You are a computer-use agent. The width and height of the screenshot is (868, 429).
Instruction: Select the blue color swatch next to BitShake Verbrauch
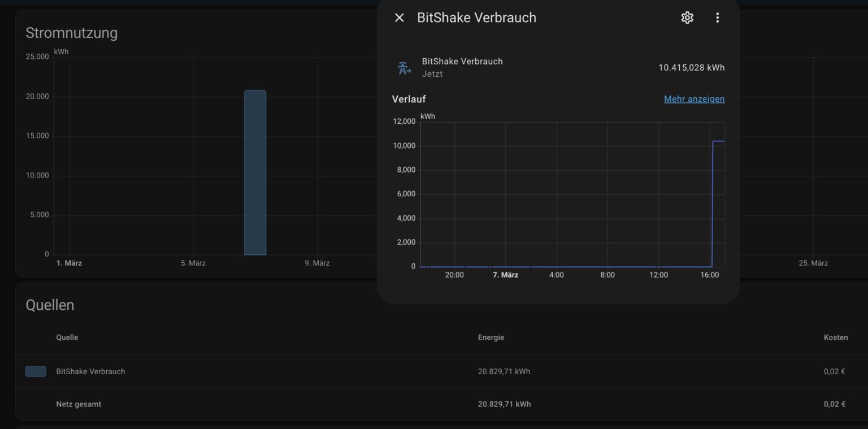click(x=36, y=371)
